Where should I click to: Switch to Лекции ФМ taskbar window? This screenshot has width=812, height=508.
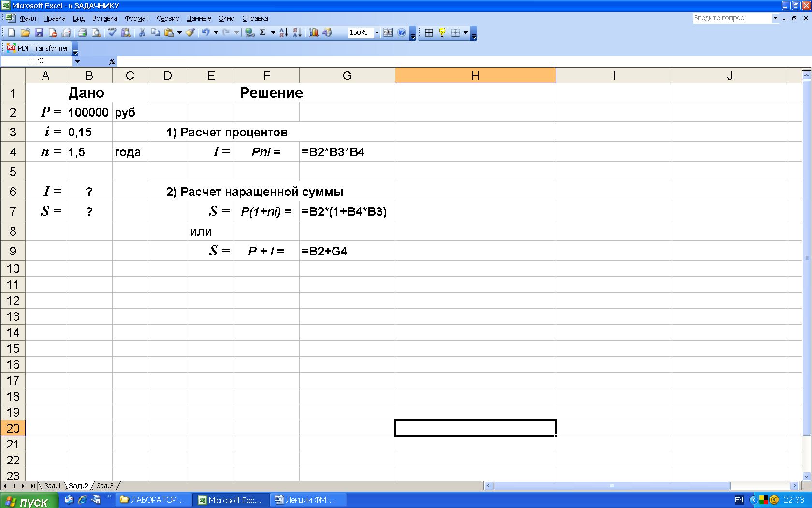coord(307,500)
